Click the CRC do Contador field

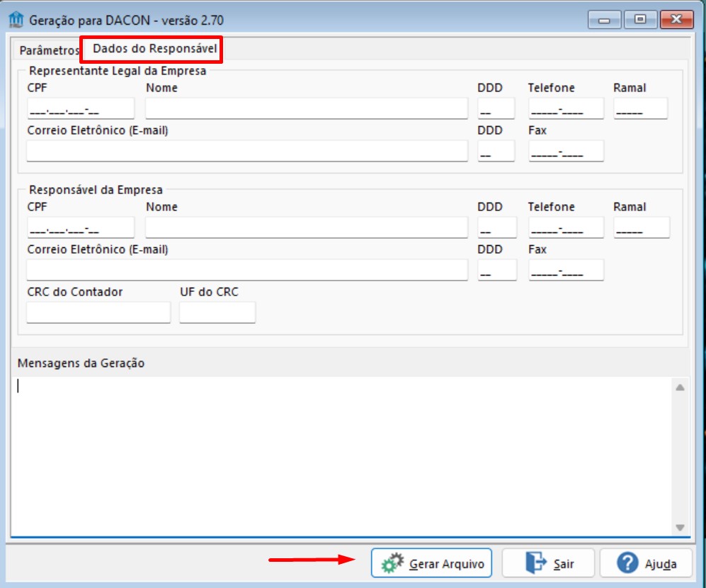pyautogui.click(x=98, y=312)
